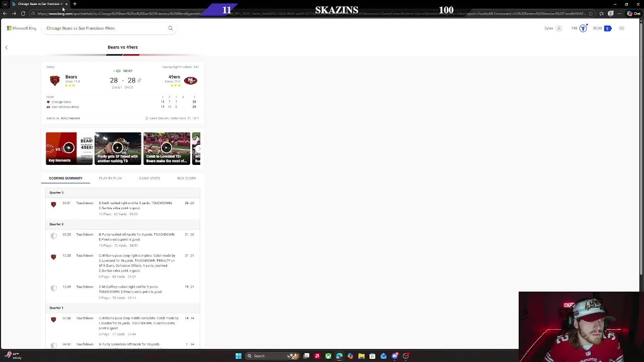Open Microsoft Store from the taskbar
This screenshot has width=644, height=362.
(372, 356)
